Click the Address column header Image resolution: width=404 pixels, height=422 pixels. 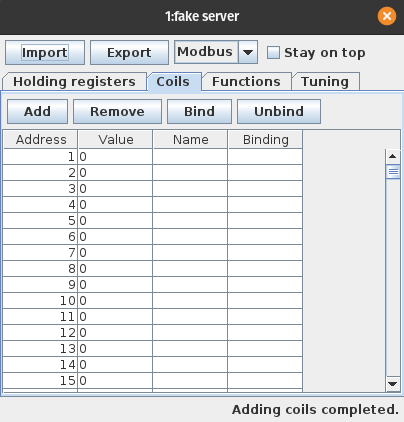[41, 140]
